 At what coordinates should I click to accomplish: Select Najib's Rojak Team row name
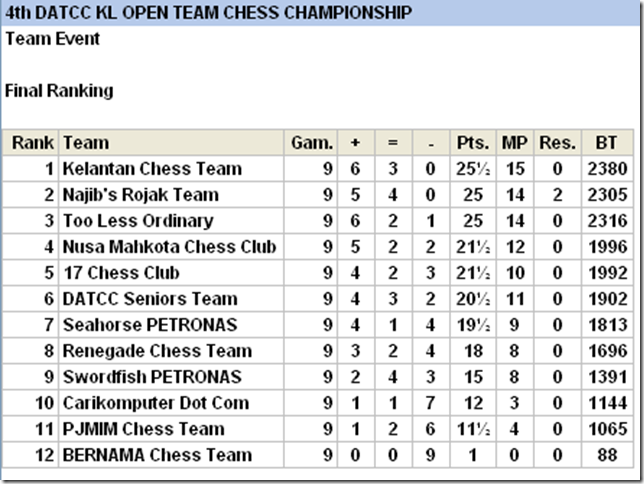pos(140,195)
